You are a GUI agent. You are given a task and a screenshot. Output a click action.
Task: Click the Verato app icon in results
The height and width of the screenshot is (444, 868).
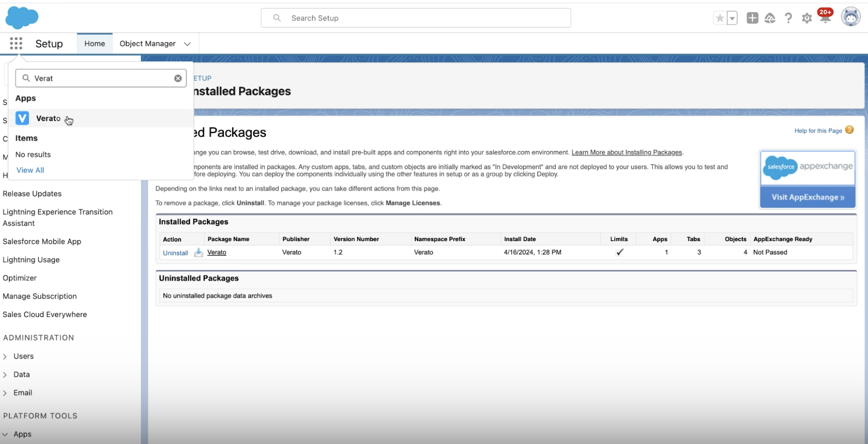[x=23, y=118]
